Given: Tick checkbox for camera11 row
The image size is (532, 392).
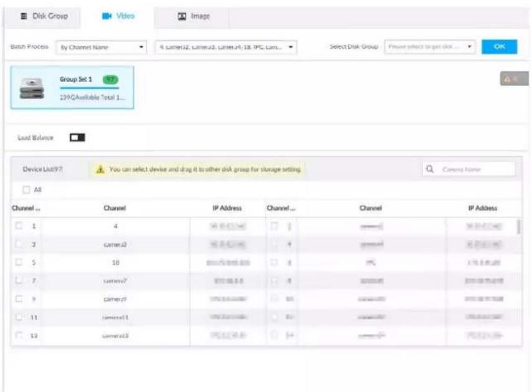Looking at the screenshot, I should click(19, 317).
